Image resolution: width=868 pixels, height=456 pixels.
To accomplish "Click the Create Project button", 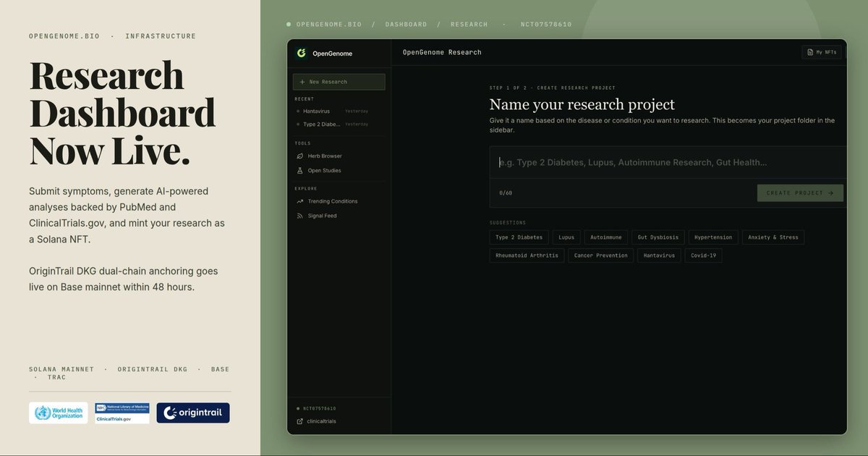I will (800, 193).
